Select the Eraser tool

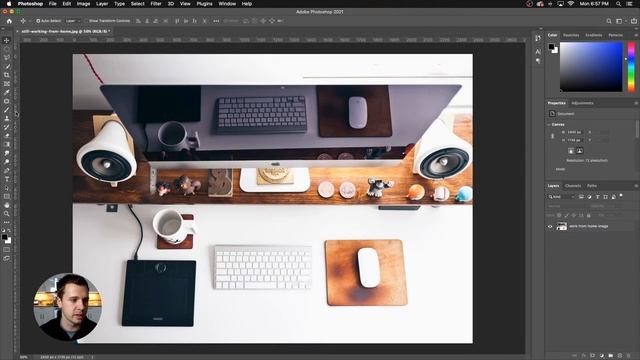tap(7, 136)
